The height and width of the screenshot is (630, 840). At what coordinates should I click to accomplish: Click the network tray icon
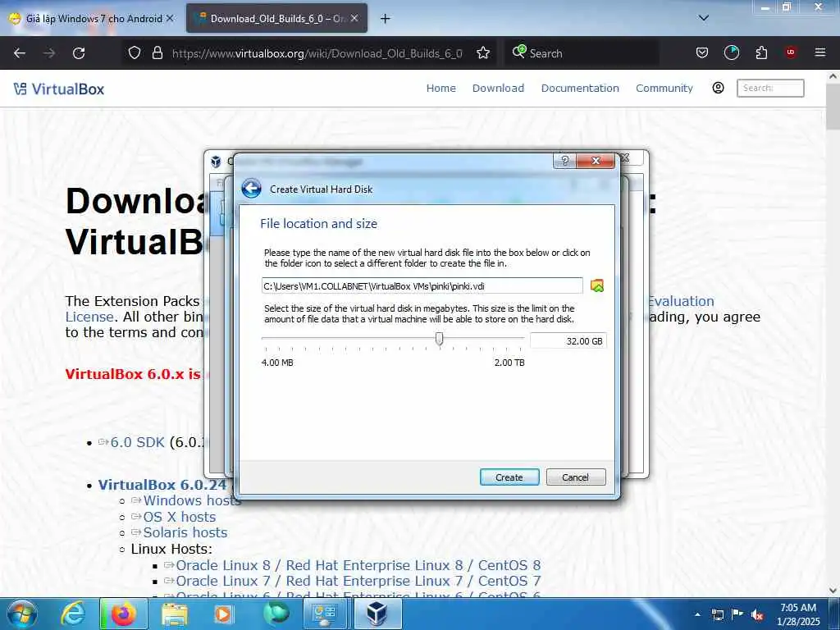pos(717,615)
